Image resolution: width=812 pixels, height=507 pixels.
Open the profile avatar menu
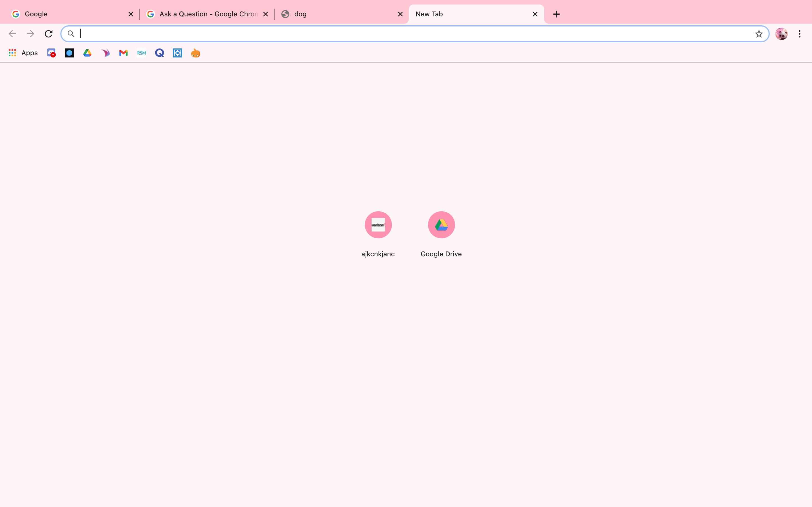(781, 34)
